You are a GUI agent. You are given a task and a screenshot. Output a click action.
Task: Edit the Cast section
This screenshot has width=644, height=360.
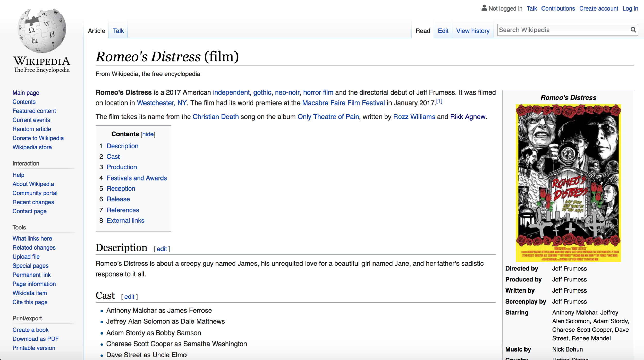129,297
